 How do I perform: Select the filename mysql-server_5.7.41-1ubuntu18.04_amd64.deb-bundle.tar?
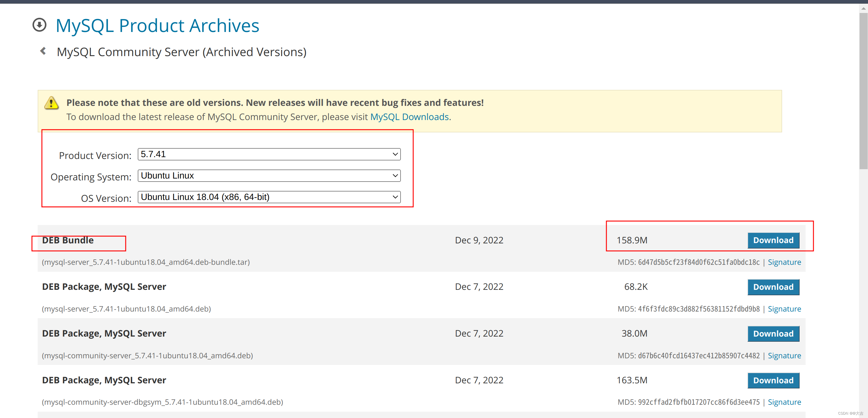(x=146, y=262)
